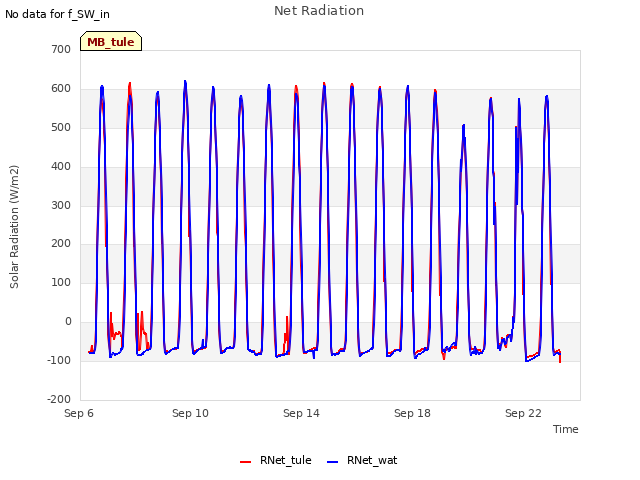640x480 pixels.
Task: Click the Sep 18 x-axis label
Action: tap(412, 413)
